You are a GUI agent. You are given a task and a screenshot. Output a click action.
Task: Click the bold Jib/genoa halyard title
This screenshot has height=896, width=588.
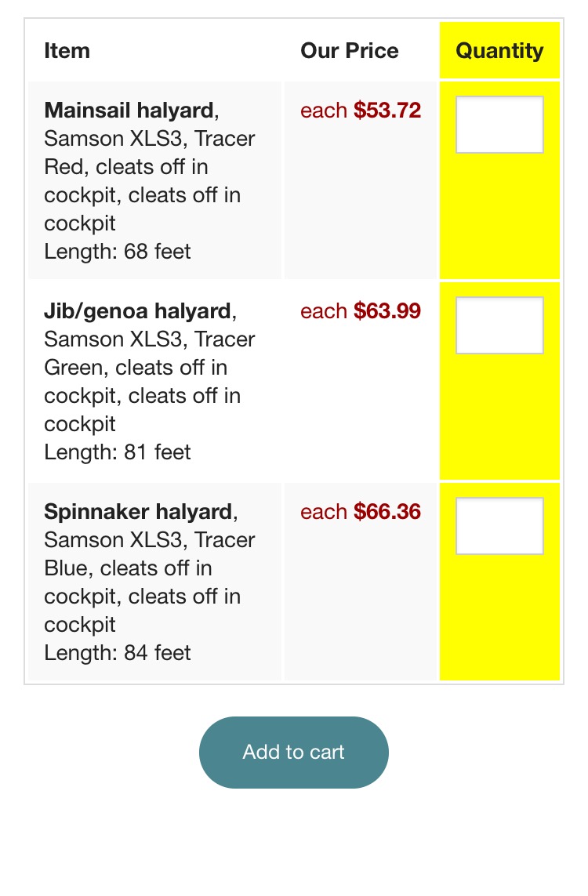(x=138, y=311)
